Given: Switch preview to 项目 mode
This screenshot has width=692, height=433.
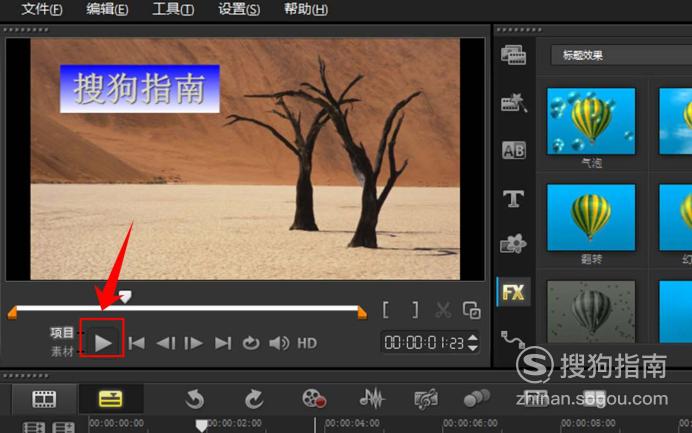Looking at the screenshot, I should coord(62,332).
